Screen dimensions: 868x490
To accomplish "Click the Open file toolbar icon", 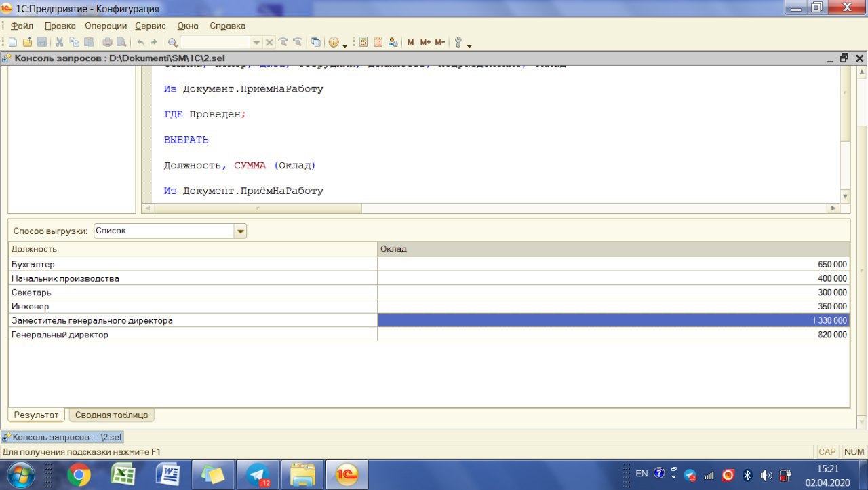I will tap(27, 42).
